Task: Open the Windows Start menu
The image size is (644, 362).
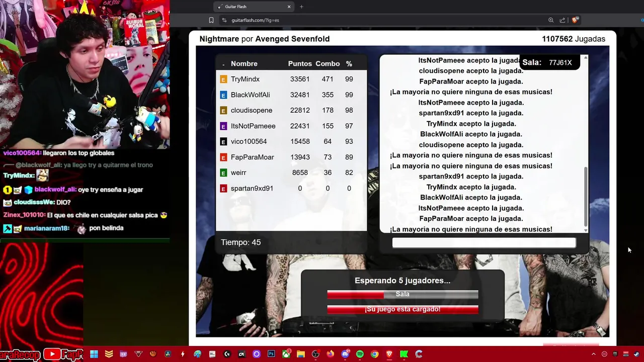Action: click(94, 354)
